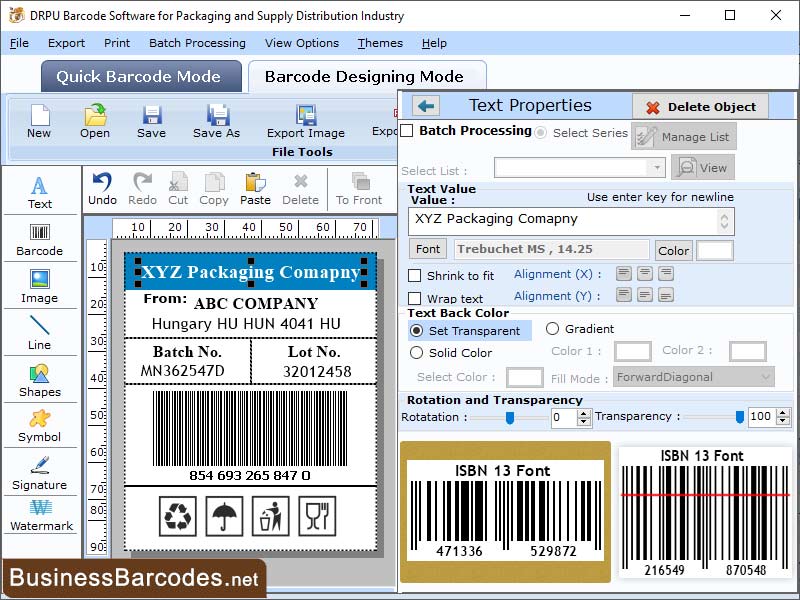Screen dimensions: 800x600
Task: Visit BusinessBarcodes.net link
Action: coord(135,578)
